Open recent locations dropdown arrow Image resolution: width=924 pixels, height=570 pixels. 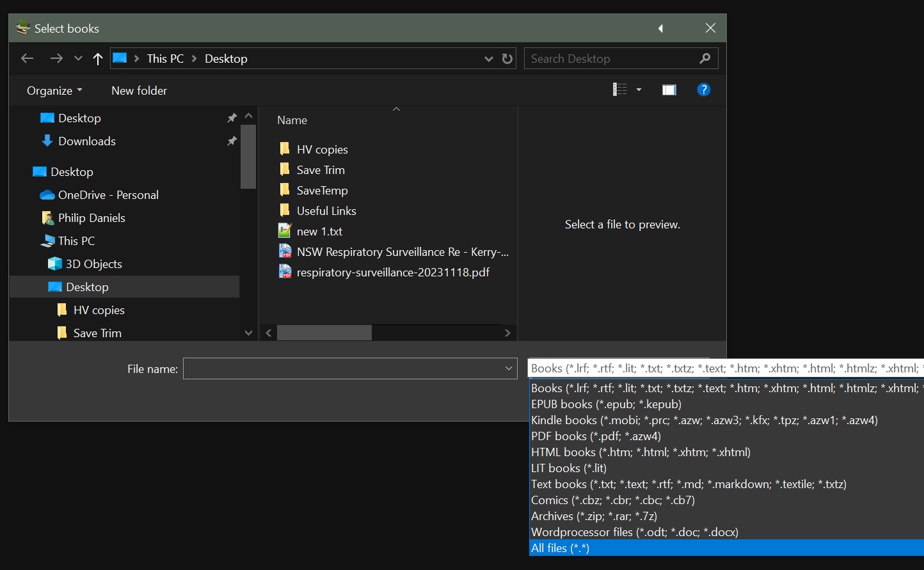(x=78, y=59)
